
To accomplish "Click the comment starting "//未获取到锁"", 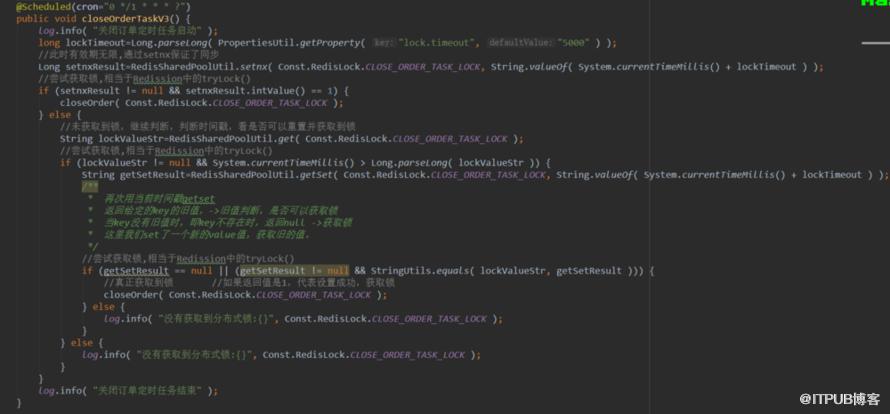I will 208,127.
